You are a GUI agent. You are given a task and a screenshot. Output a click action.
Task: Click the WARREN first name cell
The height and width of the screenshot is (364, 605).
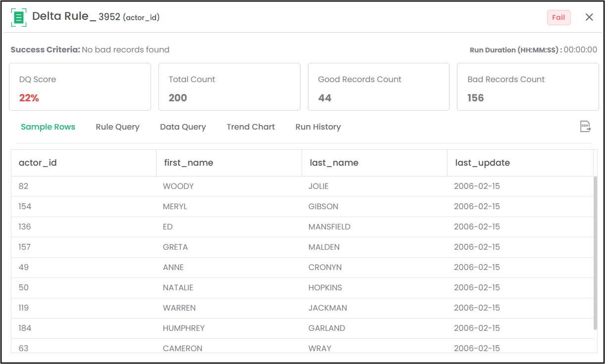pyautogui.click(x=229, y=308)
